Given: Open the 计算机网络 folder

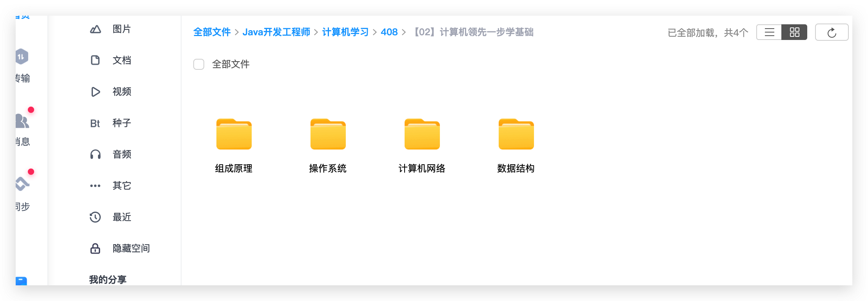Looking at the screenshot, I should pyautogui.click(x=422, y=134).
